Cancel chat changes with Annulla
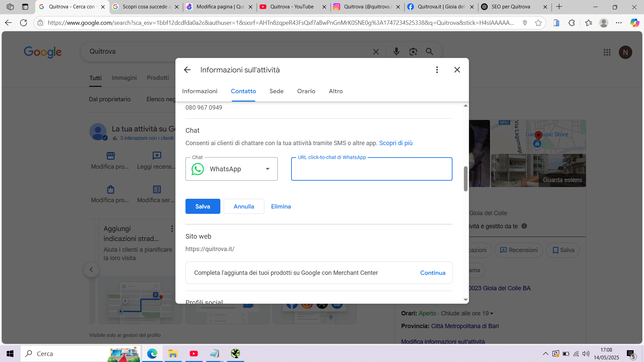This screenshot has height=362, width=644. 244,206
